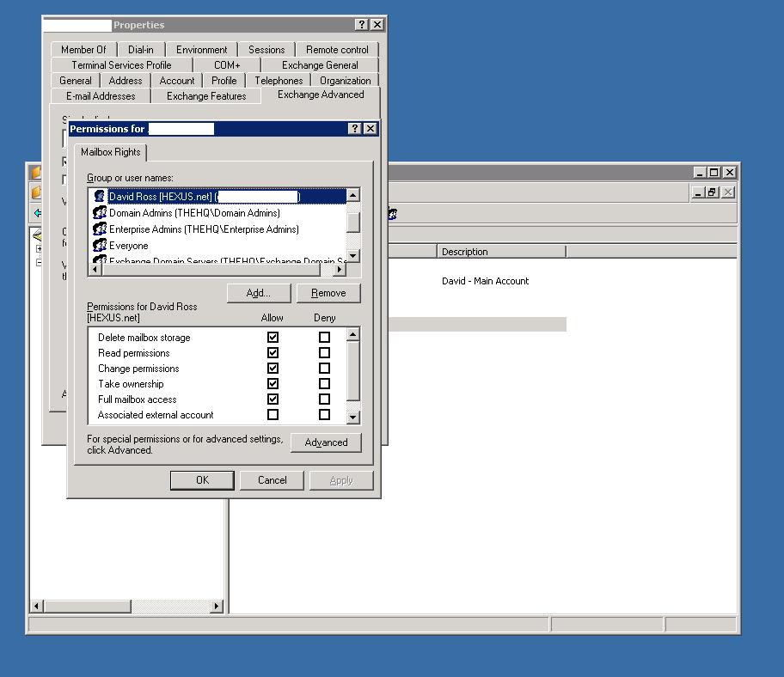Click the Permissions dialog help question mark
This screenshot has width=784, height=677.
(355, 129)
